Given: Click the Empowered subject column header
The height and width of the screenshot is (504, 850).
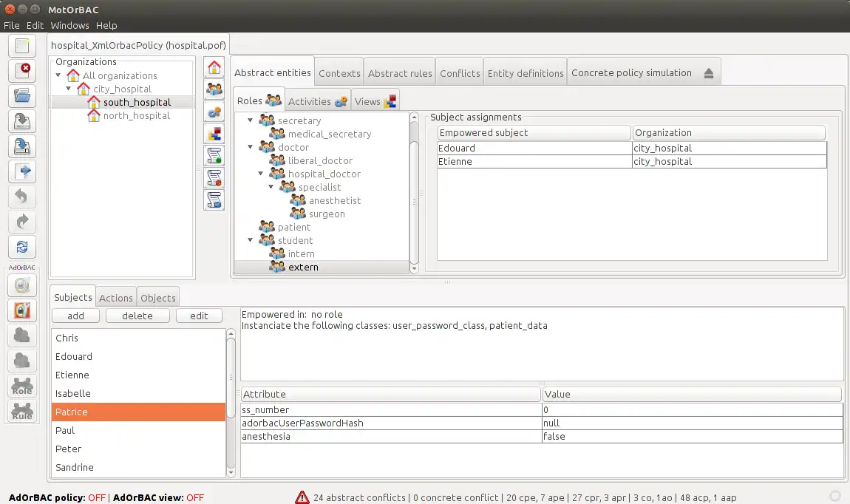Looking at the screenshot, I should point(534,133).
